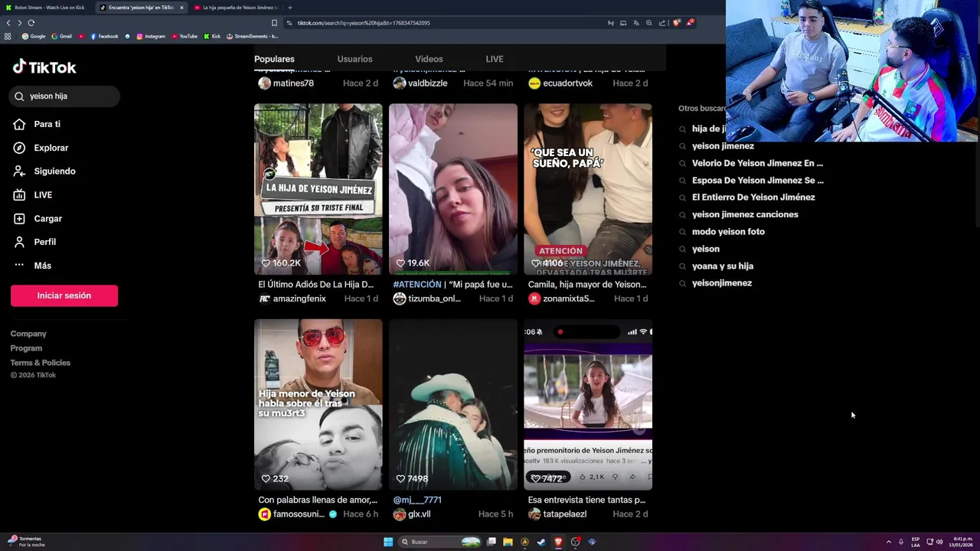Click the Brave Shields lion icon
The image size is (980, 551).
coord(676,23)
